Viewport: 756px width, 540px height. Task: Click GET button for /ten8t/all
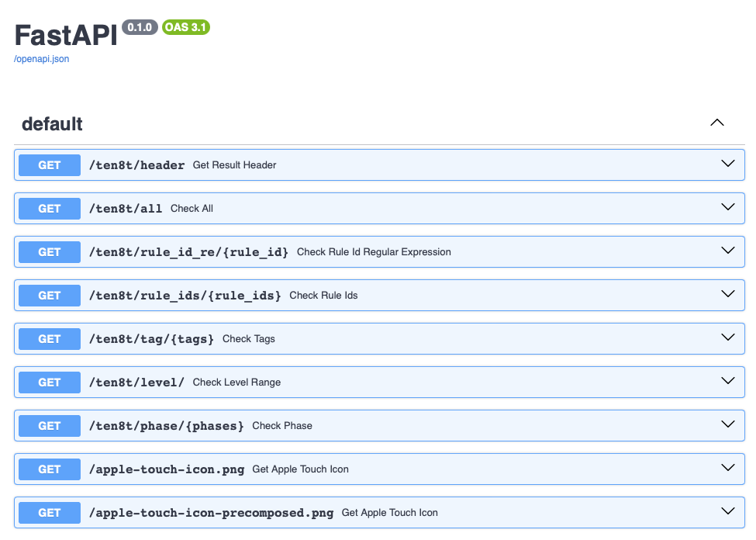pos(50,209)
